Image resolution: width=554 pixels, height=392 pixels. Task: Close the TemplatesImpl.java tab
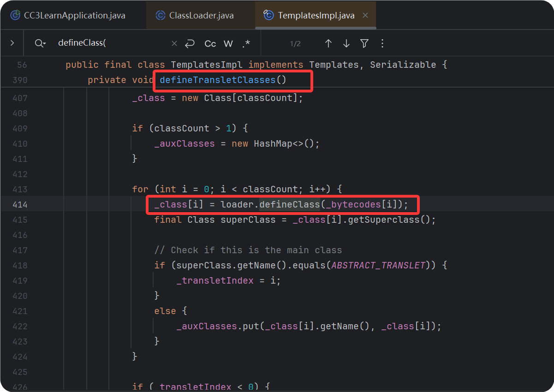365,16
